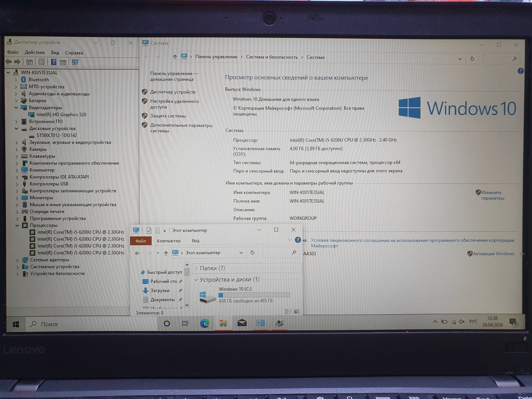Click the muted volume tray icon

(x=462, y=322)
